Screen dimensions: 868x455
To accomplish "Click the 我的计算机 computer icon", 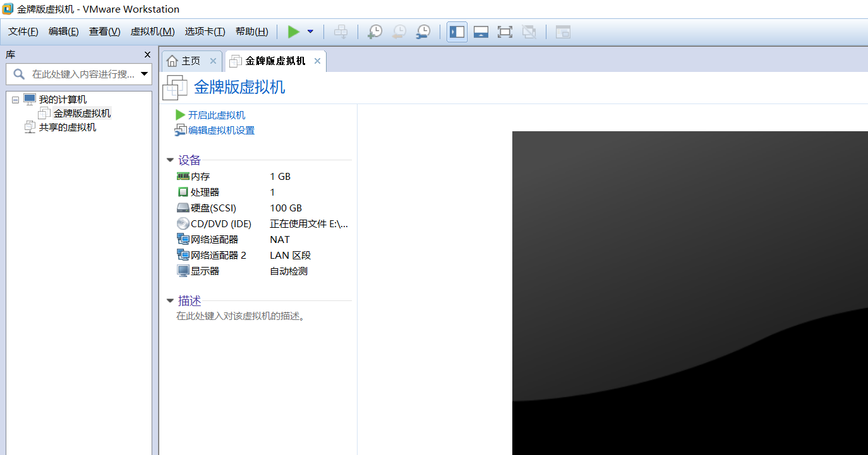I will coord(30,99).
